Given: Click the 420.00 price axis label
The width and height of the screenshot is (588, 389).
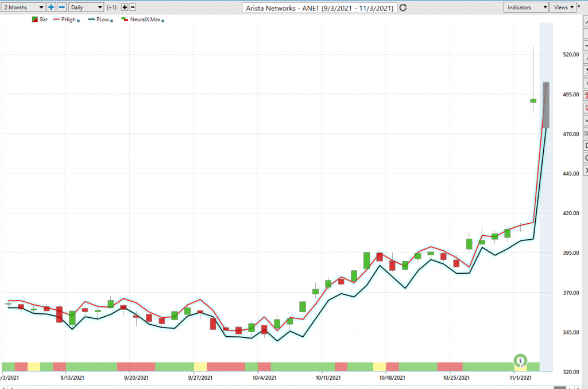Looking at the screenshot, I should (571, 213).
